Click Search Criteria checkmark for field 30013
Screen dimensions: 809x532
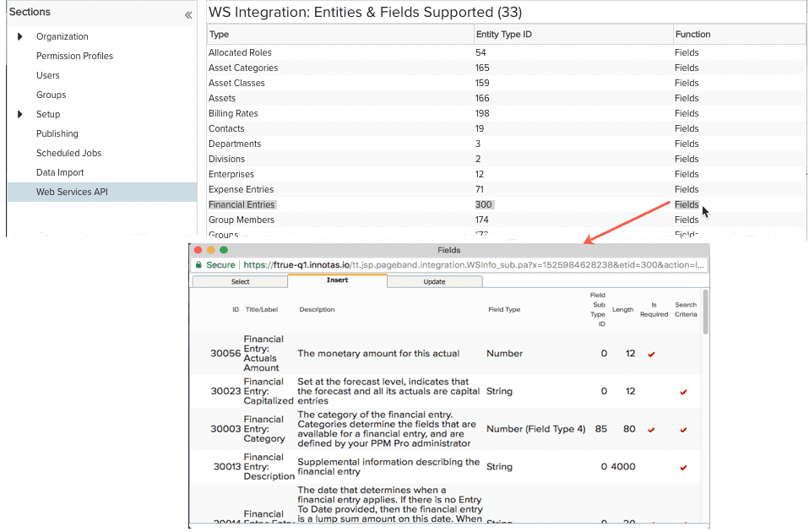pos(684,467)
